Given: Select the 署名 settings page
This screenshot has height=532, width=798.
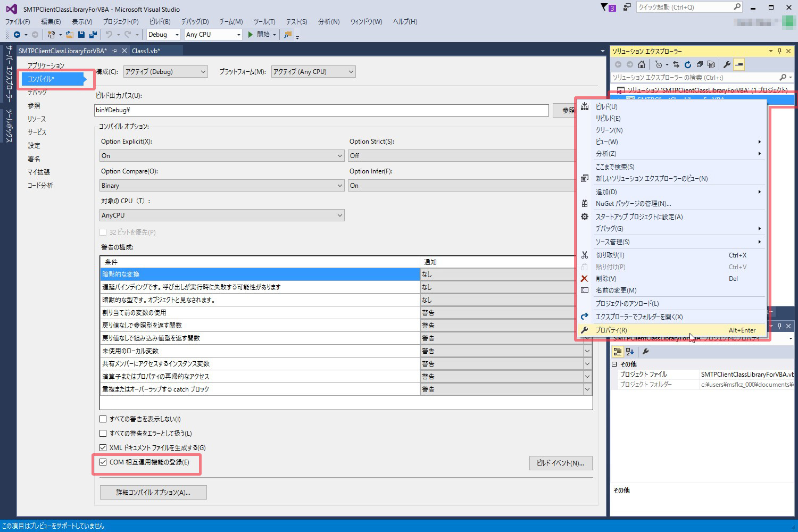Looking at the screenshot, I should [x=34, y=159].
